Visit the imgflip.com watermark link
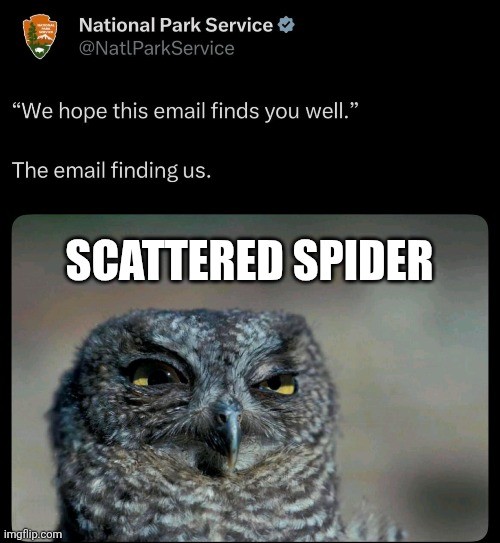This screenshot has width=500, height=543. coord(33,534)
